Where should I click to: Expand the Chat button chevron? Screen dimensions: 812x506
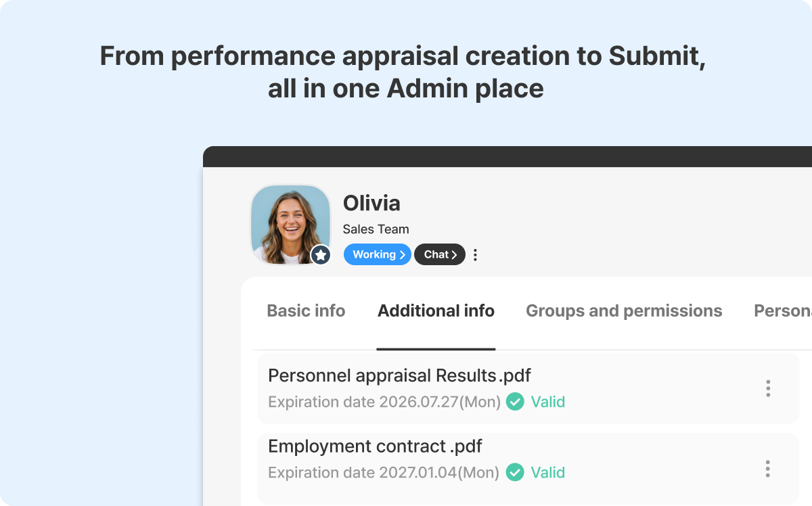(x=455, y=255)
